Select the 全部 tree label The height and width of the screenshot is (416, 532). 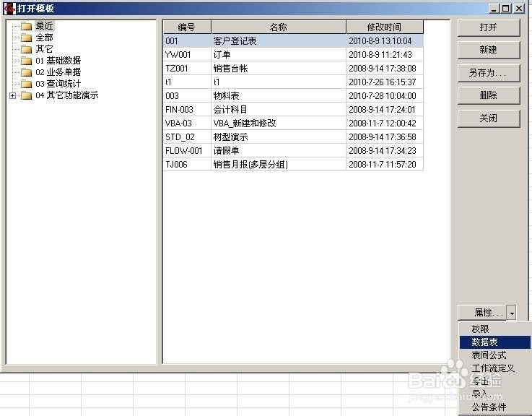[x=45, y=38]
